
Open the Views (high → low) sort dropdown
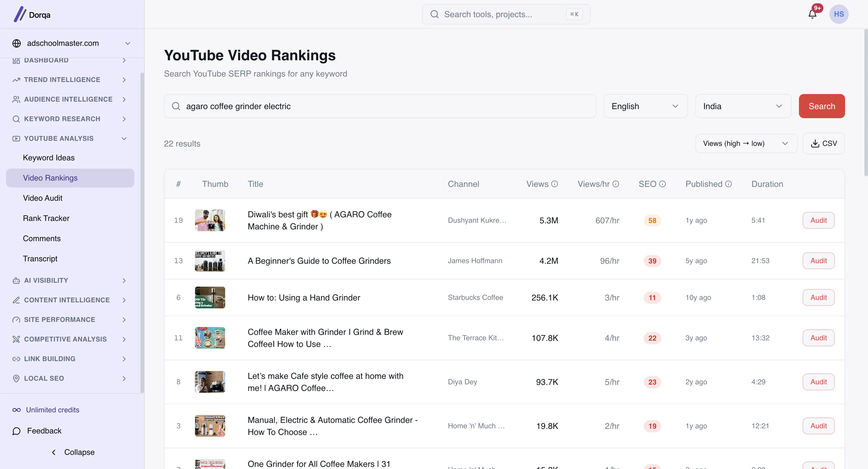[x=746, y=143]
